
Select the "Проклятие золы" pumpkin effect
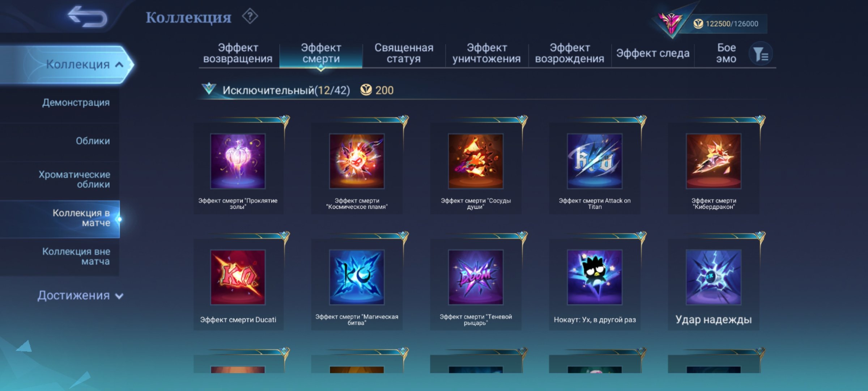[x=238, y=161]
